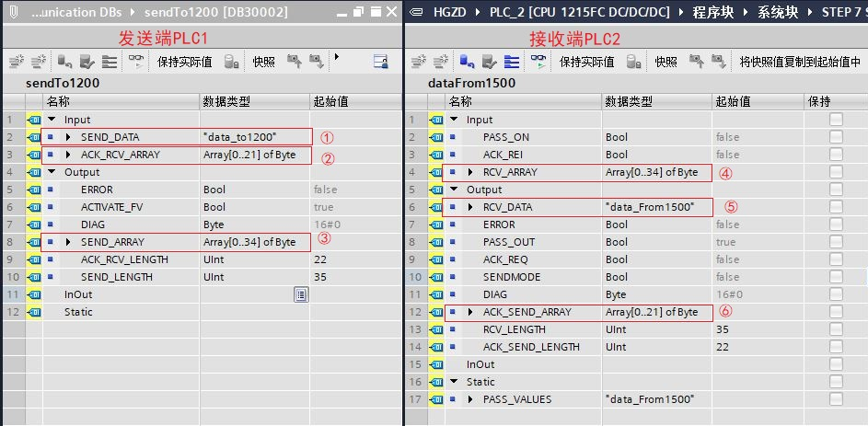Click camera up-arrow icon in dataFrom1500 toolbar
The height and width of the screenshot is (426, 868).
coord(697,62)
